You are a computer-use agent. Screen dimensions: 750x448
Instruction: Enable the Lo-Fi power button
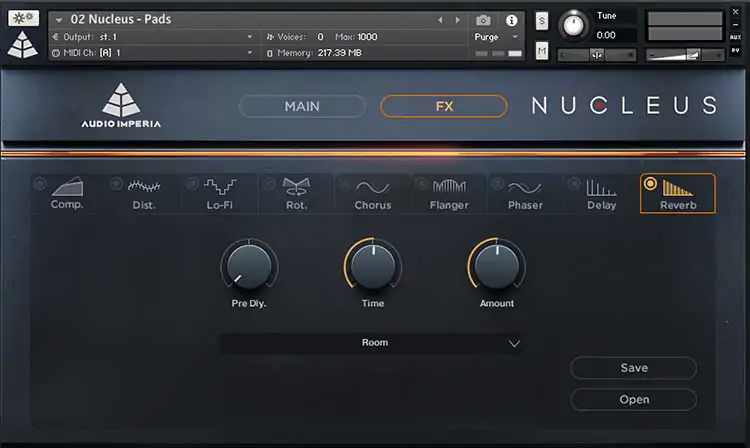(x=192, y=183)
